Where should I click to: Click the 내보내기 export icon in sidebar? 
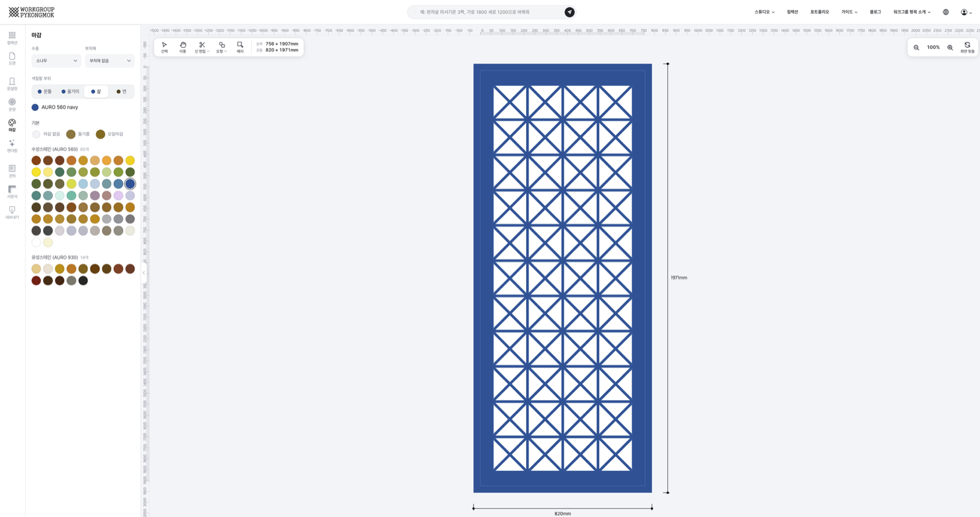click(12, 212)
